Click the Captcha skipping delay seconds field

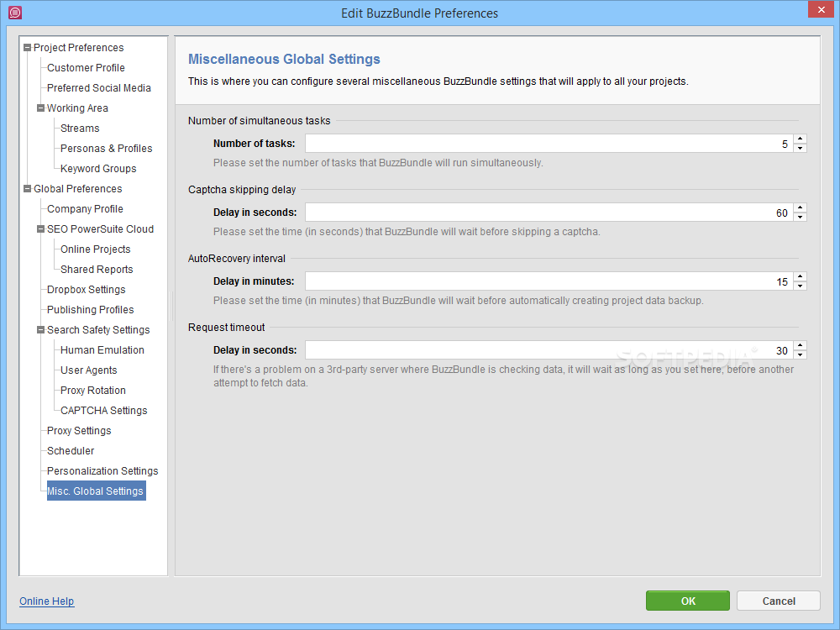click(x=549, y=213)
